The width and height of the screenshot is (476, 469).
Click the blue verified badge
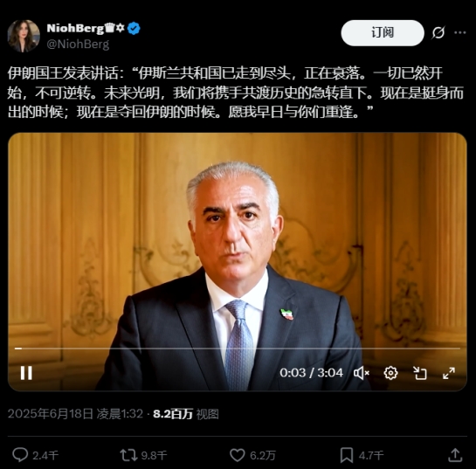(x=134, y=28)
